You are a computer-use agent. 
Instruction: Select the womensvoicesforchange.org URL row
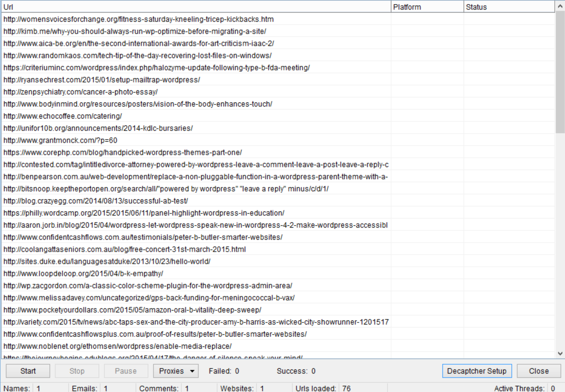[139, 19]
